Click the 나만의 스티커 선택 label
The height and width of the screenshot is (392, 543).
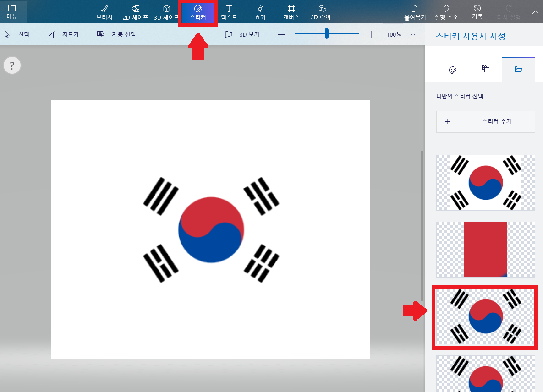(x=460, y=96)
